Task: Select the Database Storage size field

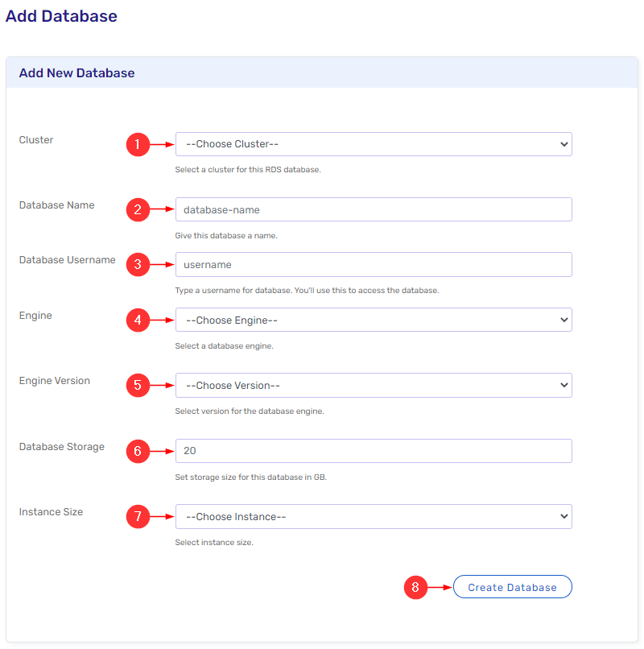Action: click(x=373, y=452)
